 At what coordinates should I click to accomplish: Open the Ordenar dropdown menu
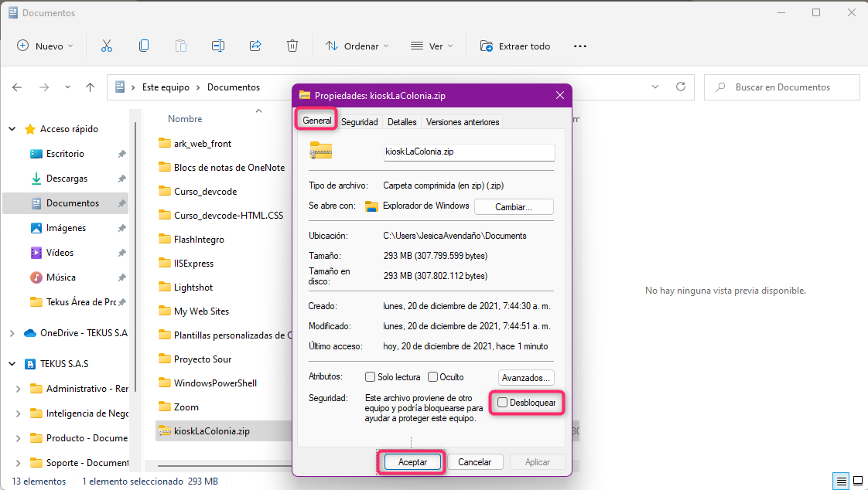(x=353, y=46)
